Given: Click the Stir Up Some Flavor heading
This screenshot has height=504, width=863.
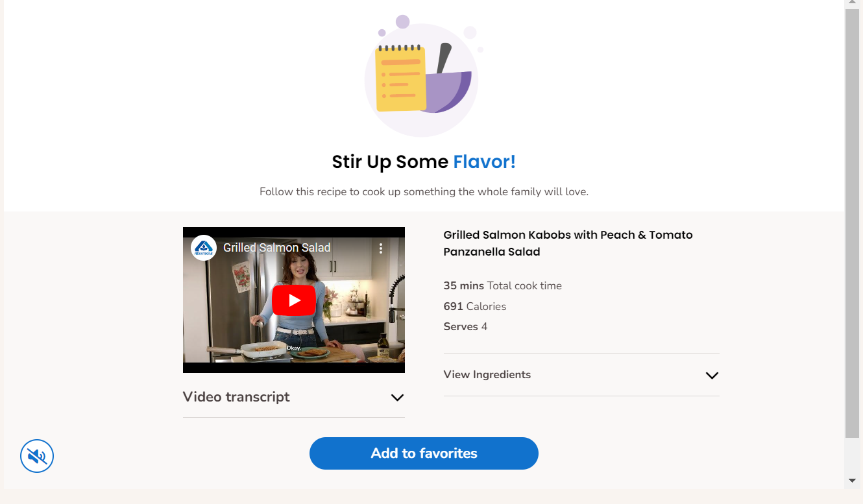Looking at the screenshot, I should (424, 162).
